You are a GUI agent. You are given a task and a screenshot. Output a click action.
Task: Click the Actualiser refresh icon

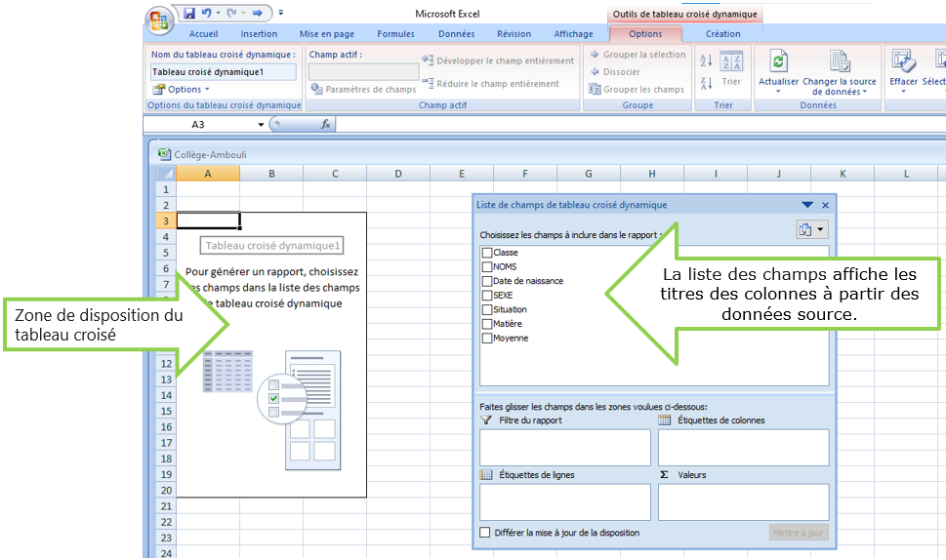click(778, 62)
